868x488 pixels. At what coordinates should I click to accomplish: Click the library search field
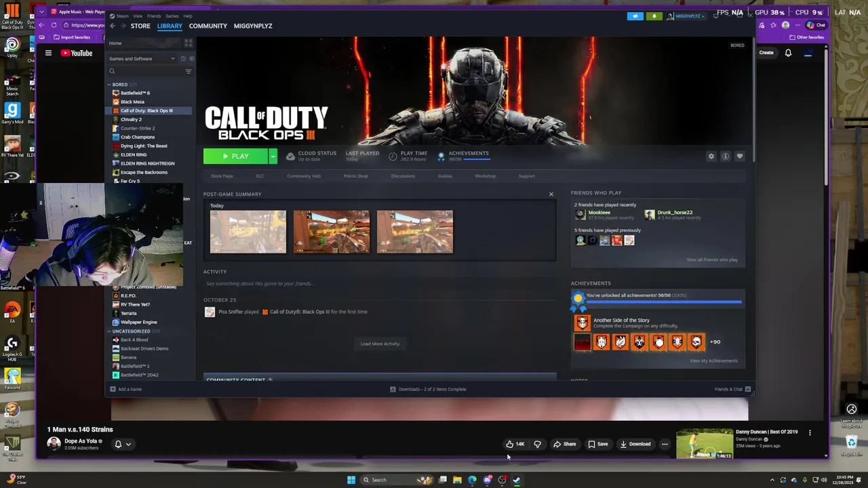click(145, 71)
